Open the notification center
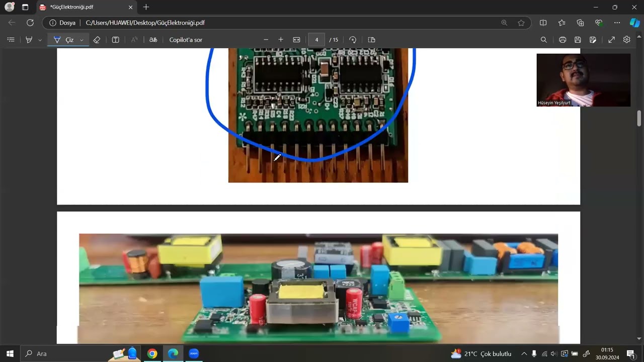 (x=630, y=353)
